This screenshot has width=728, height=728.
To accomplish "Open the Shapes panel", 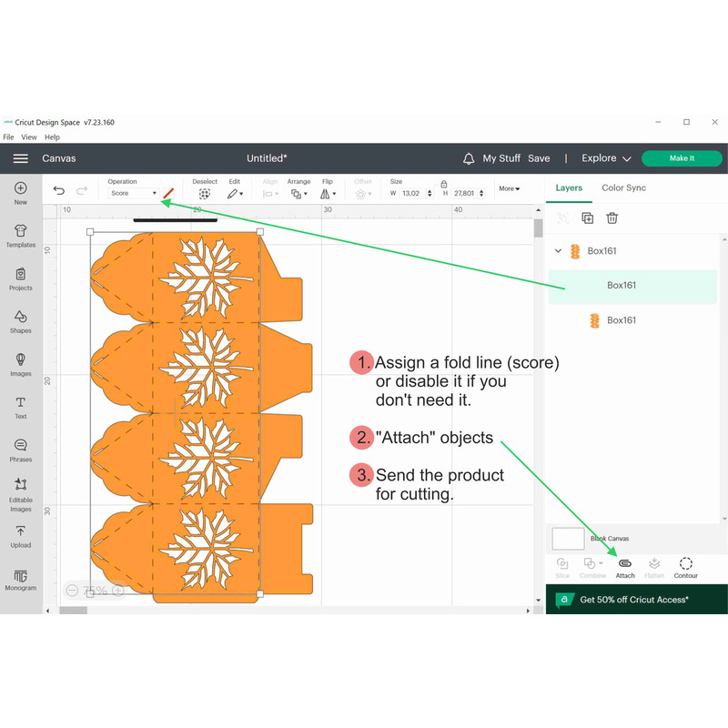I will pyautogui.click(x=20, y=320).
